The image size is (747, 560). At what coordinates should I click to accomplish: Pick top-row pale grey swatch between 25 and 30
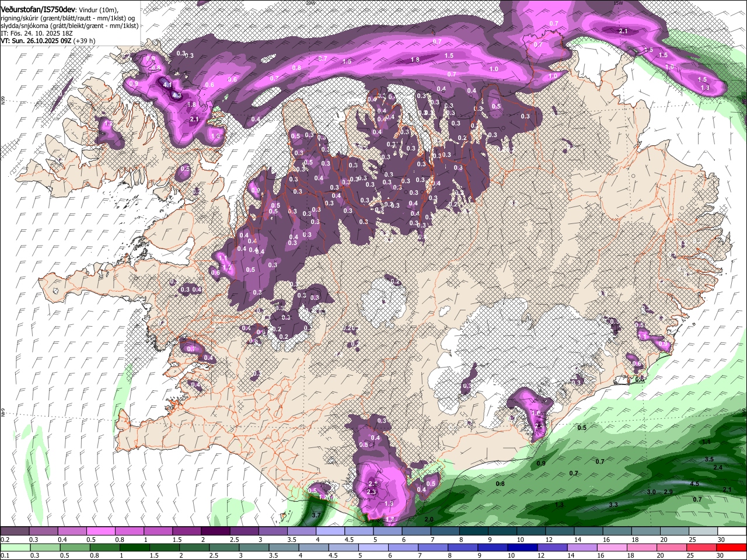coord(703,531)
